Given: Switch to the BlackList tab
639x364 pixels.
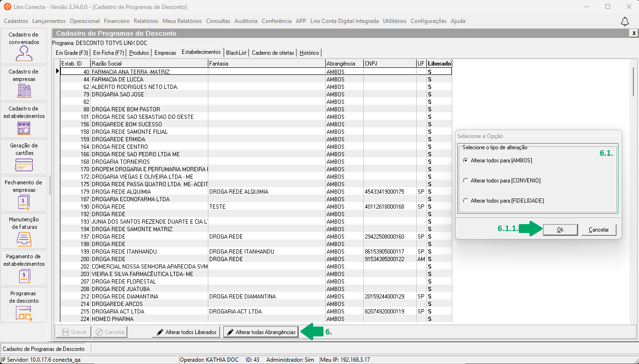Looking at the screenshot, I should 236,53.
